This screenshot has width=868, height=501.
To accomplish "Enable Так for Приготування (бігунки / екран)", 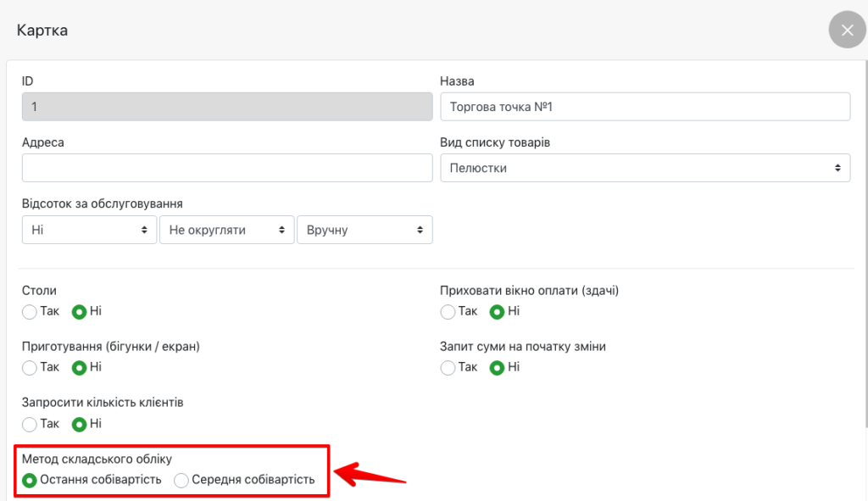I will [x=30, y=368].
